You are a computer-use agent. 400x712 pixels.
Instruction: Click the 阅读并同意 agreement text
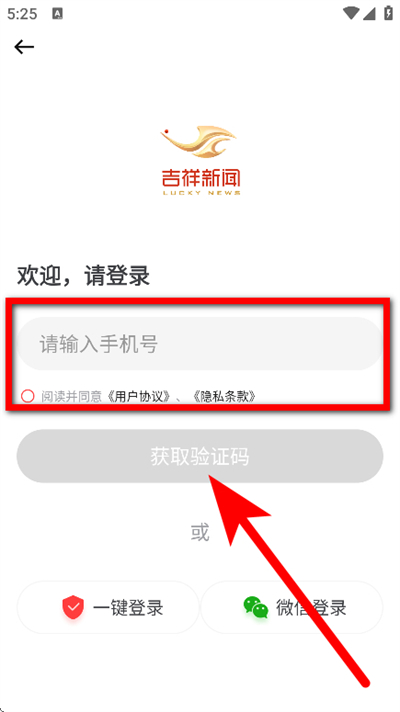pos(71,396)
